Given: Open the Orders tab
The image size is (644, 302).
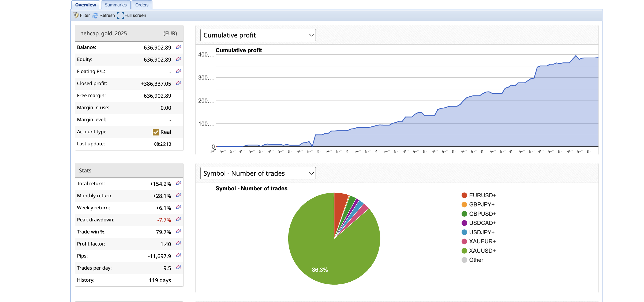Looking at the screenshot, I should click(142, 5).
